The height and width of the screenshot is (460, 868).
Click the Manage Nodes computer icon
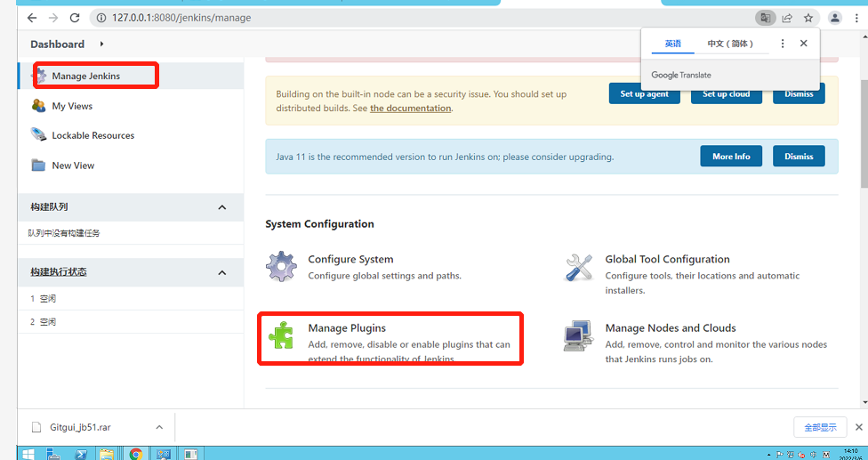pyautogui.click(x=578, y=336)
